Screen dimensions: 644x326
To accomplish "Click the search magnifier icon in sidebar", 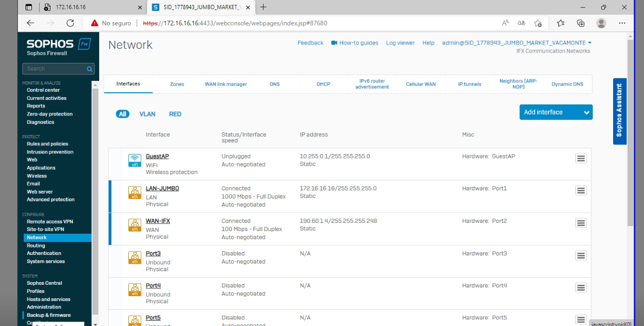I will coord(89,69).
